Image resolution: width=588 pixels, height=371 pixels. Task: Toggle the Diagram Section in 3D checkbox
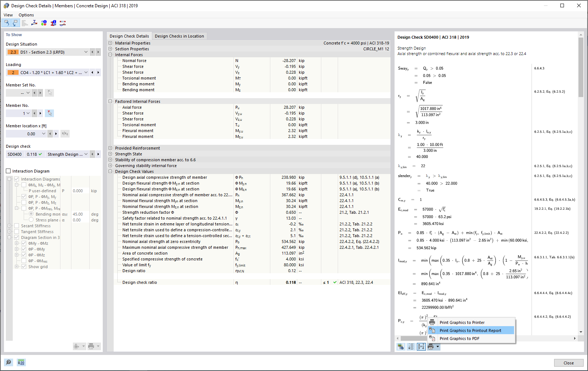tap(16, 237)
